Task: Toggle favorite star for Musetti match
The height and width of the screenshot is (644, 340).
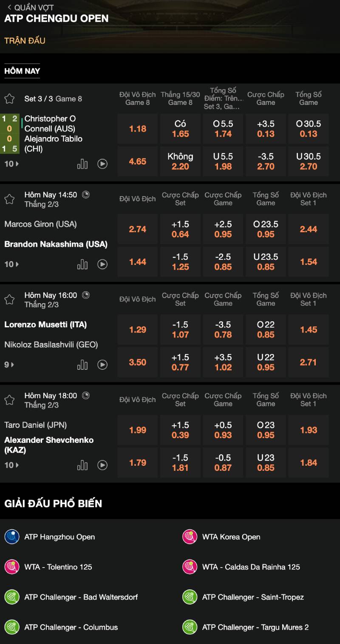Action: coord(9,300)
